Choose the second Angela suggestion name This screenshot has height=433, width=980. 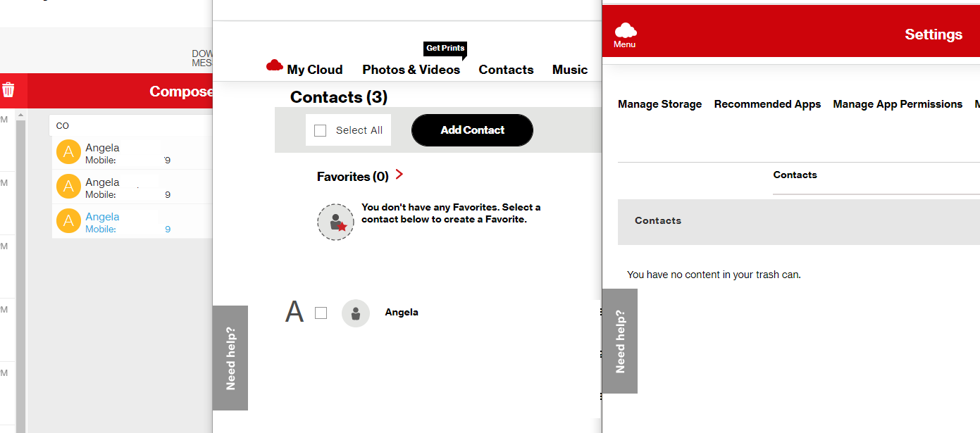pyautogui.click(x=102, y=182)
